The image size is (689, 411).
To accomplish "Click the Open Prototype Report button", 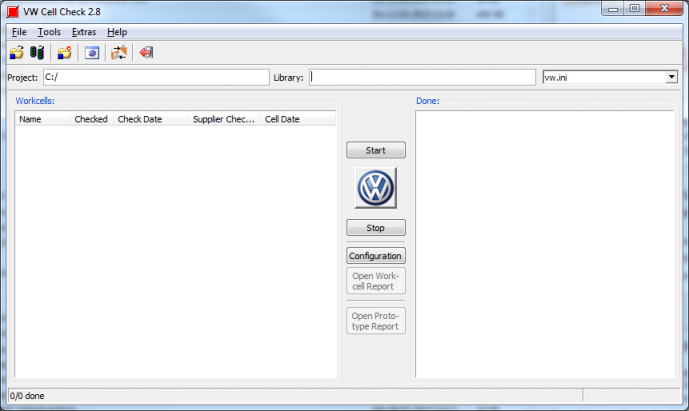I will click(376, 321).
